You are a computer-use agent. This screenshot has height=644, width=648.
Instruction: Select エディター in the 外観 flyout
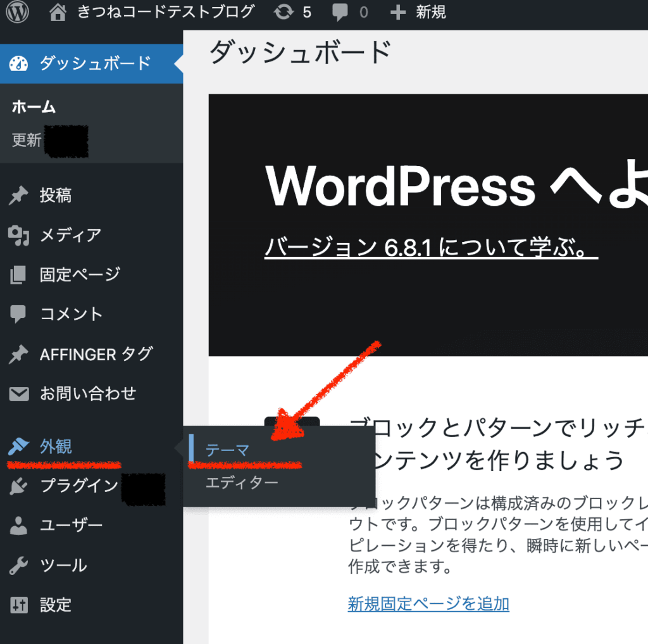(242, 483)
